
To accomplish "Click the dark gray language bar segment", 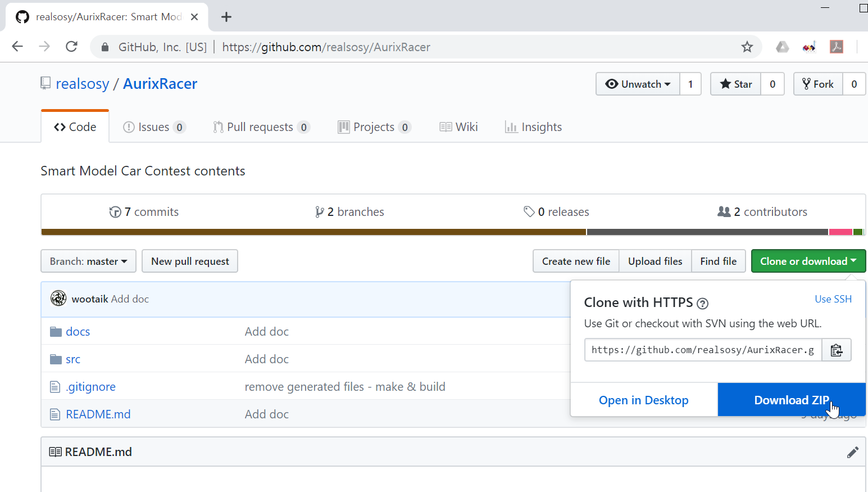I will click(x=707, y=232).
